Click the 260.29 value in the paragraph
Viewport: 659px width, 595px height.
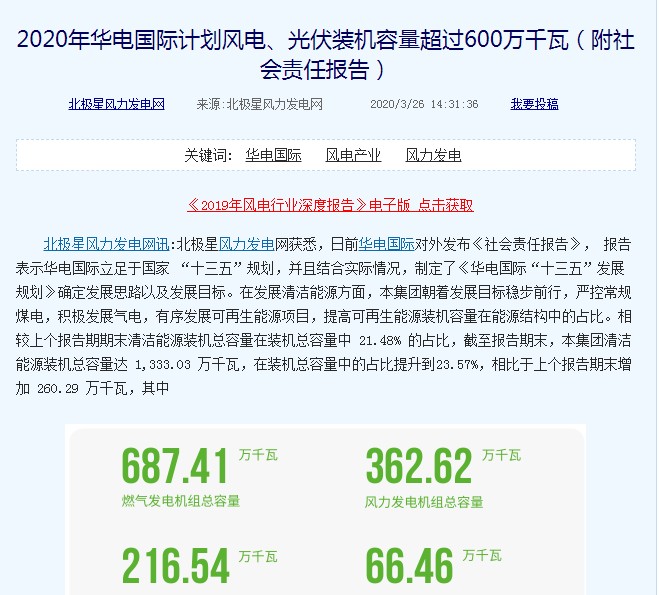click(x=58, y=389)
